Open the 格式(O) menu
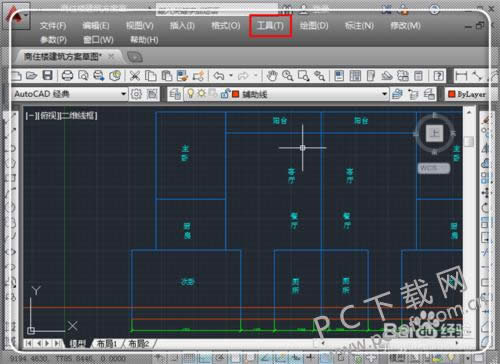 coord(226,26)
